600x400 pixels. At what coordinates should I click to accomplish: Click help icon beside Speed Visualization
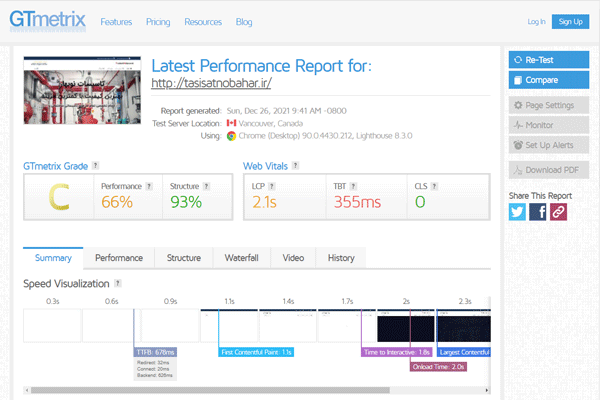(x=118, y=284)
